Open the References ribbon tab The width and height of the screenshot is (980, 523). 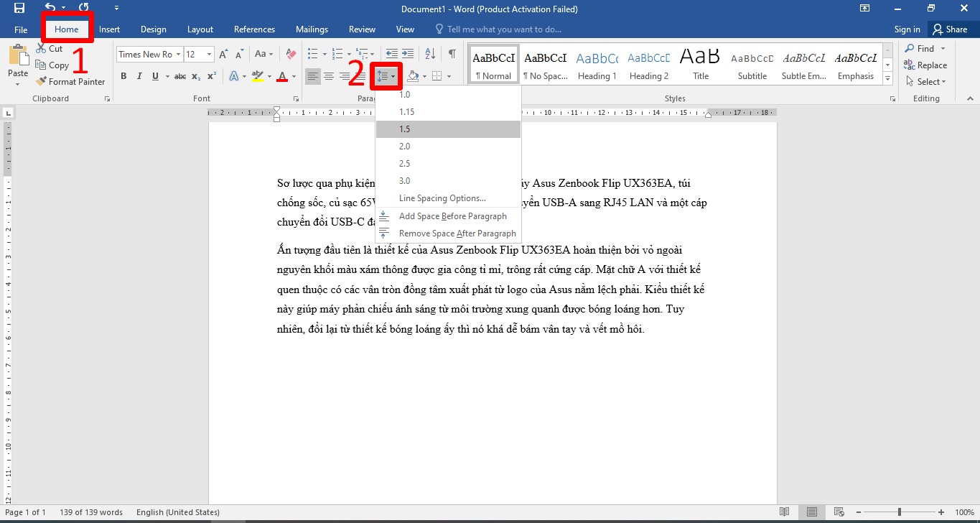coord(254,29)
